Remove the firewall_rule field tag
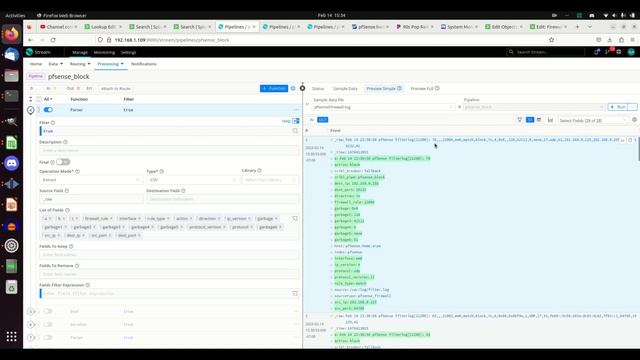The height and width of the screenshot is (360, 640). click(111, 219)
